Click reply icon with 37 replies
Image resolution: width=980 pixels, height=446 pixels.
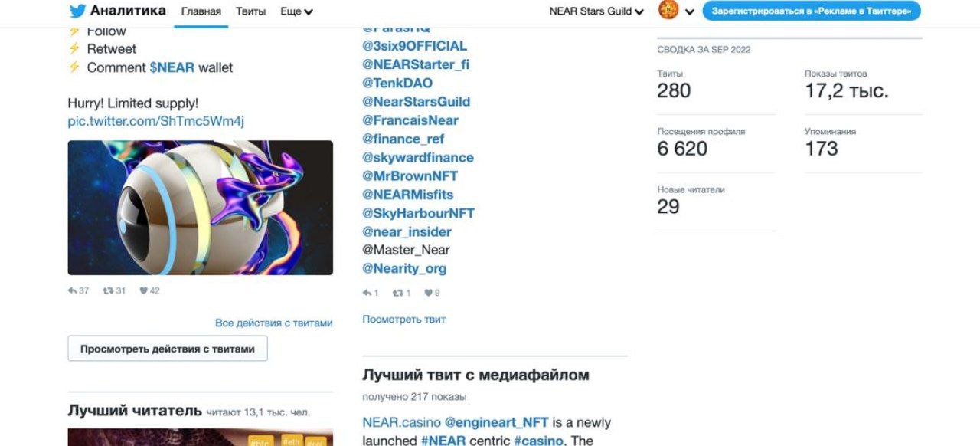tap(73, 290)
